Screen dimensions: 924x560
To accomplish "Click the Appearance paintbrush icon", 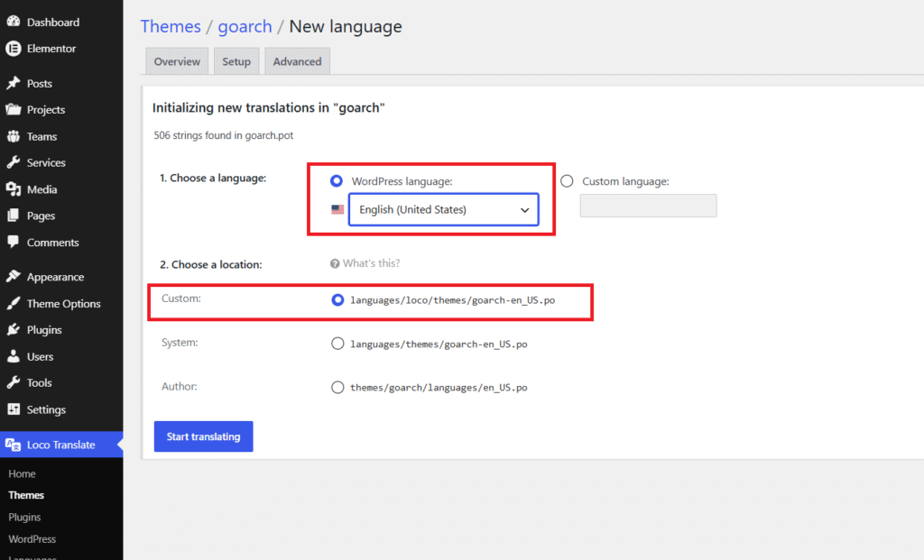I will [13, 276].
